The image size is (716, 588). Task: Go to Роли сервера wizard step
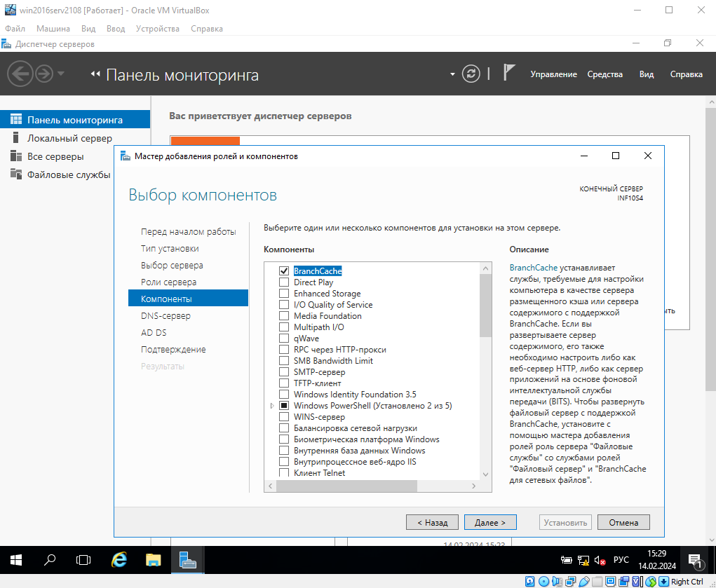168,282
